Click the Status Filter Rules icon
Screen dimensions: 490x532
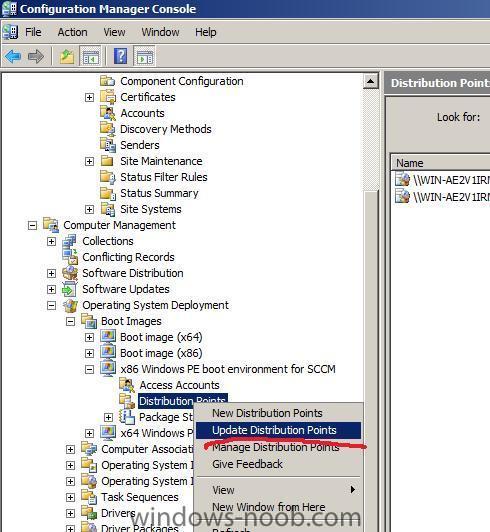(x=108, y=177)
